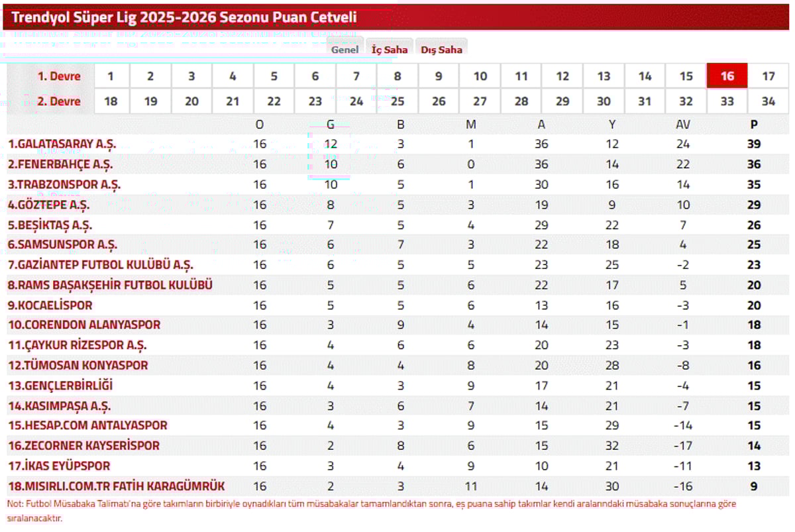795x532 pixels.
Task: Open Tümosan Konyaspor team link
Action: click(78, 365)
